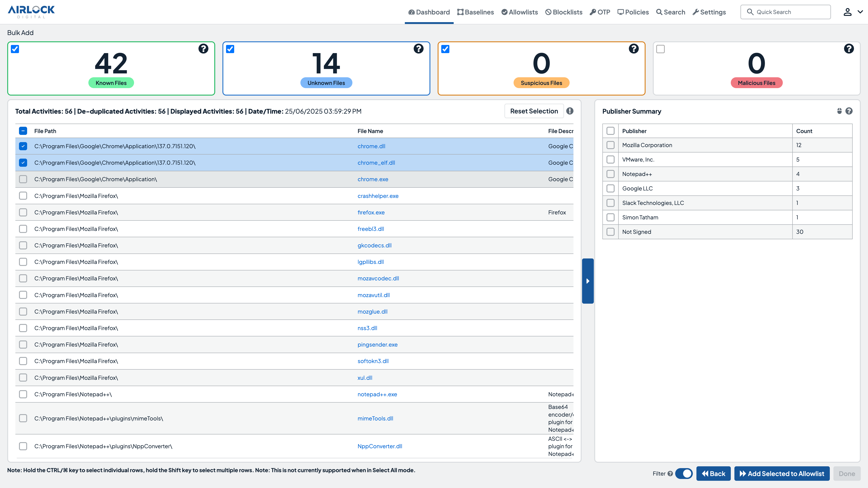Click the Quick Search input field
Image resolution: width=868 pixels, height=488 pixels.
pyautogui.click(x=785, y=12)
